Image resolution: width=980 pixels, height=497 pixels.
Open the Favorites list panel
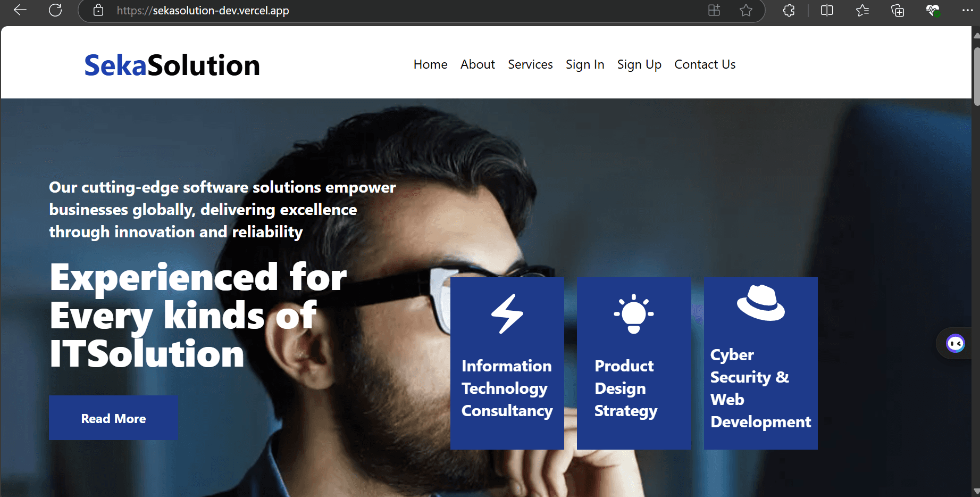[862, 10]
